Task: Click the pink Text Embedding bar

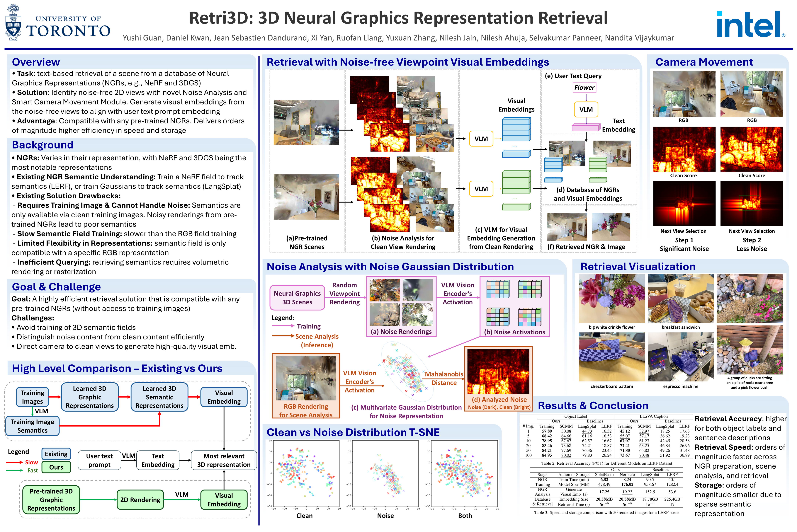Action: click(x=586, y=128)
